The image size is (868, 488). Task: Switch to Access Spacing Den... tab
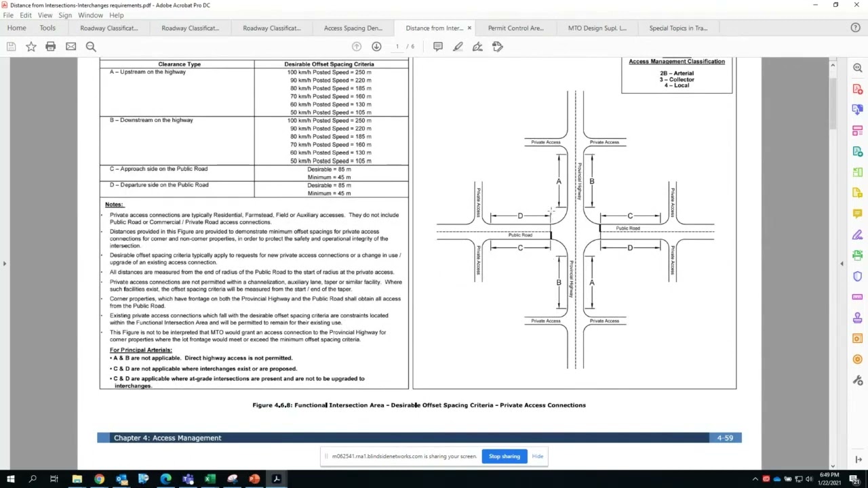(x=353, y=28)
